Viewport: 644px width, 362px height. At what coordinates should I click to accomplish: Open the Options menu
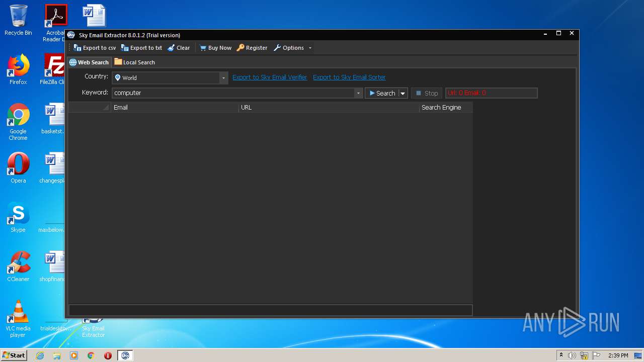click(289, 48)
